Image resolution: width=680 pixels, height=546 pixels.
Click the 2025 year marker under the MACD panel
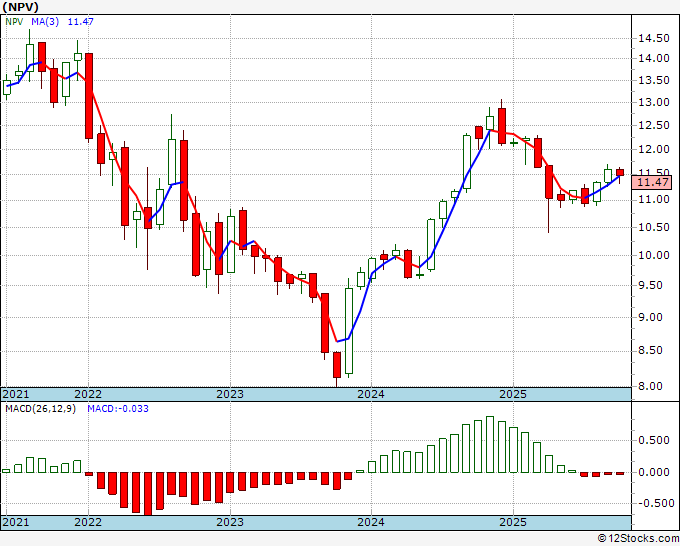[x=512, y=523]
